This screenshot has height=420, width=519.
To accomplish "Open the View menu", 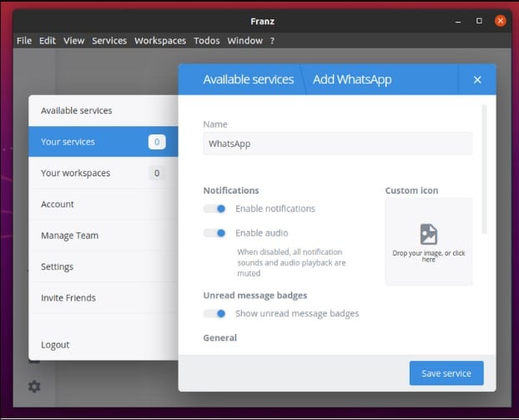I will pos(73,40).
